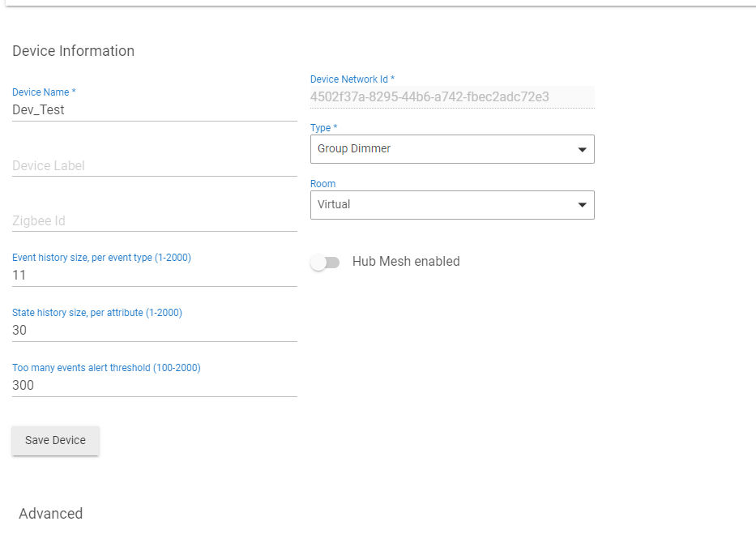Click the Room field label
Viewport: 756px width, 547px height.
tap(322, 184)
